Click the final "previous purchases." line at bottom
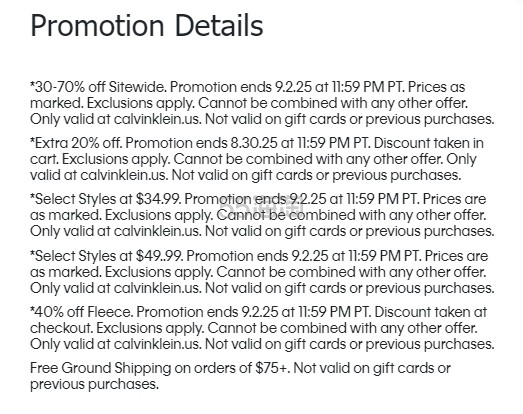The width and height of the screenshot is (523, 414). click(94, 385)
